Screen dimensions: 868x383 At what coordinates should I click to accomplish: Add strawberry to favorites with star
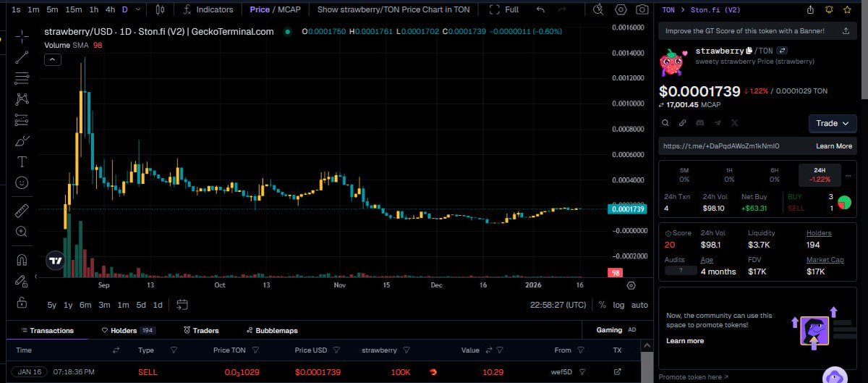tap(847, 10)
